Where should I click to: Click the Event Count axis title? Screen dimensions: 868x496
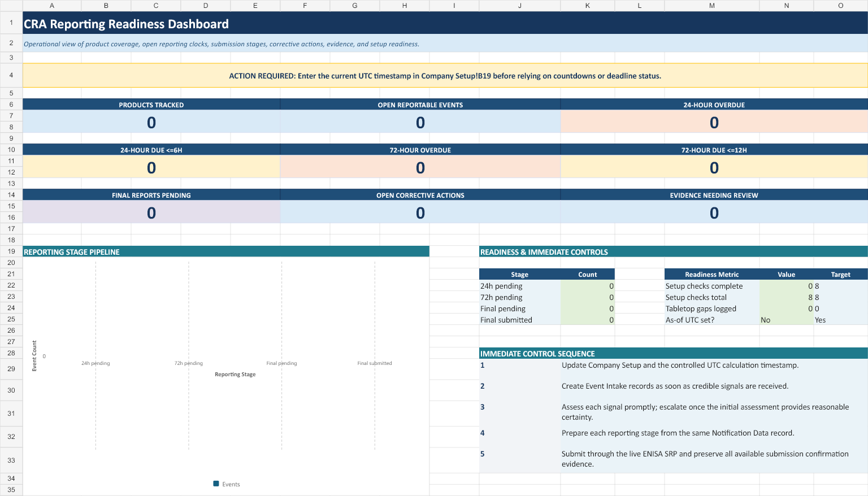point(34,355)
